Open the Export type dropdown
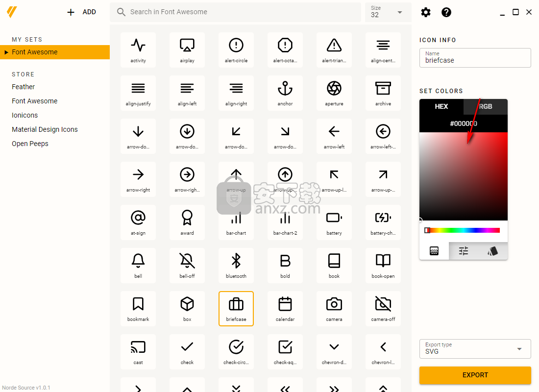Viewport: 539px width, 392px height. point(475,349)
